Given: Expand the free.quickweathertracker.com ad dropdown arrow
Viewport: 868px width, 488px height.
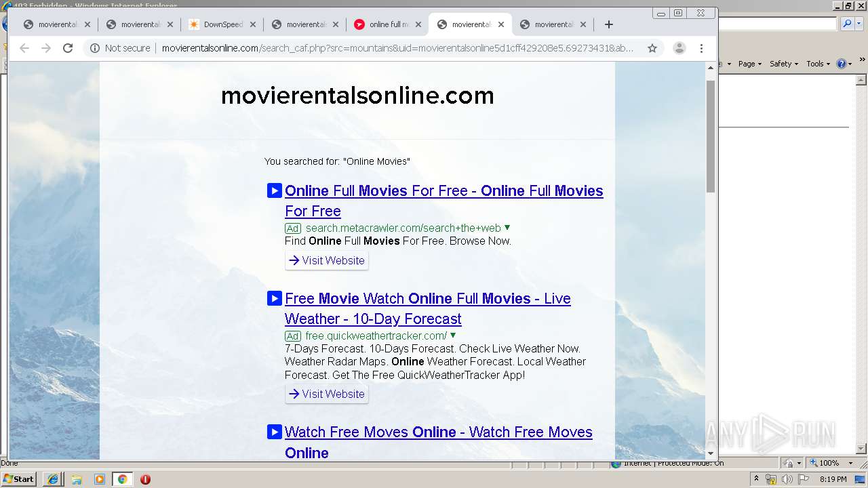Looking at the screenshot, I should 453,335.
